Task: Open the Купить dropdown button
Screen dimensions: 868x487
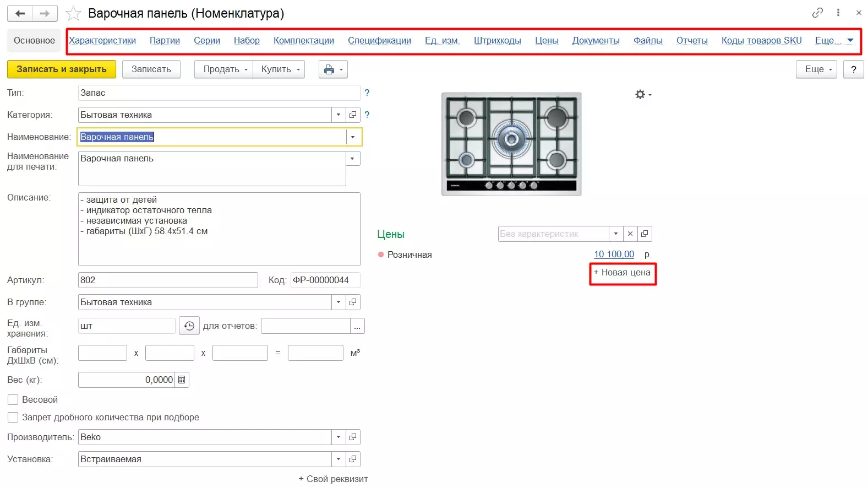Action: coord(279,69)
